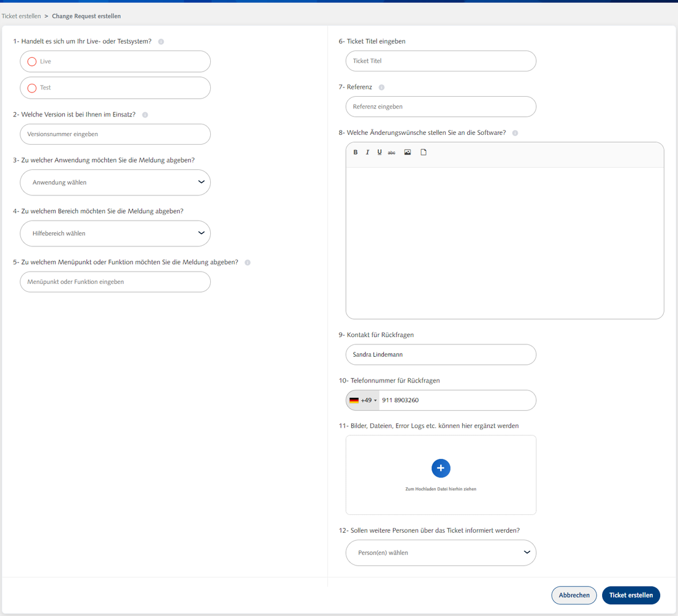Go to Ticket erstellen breadcrumb

pyautogui.click(x=21, y=16)
